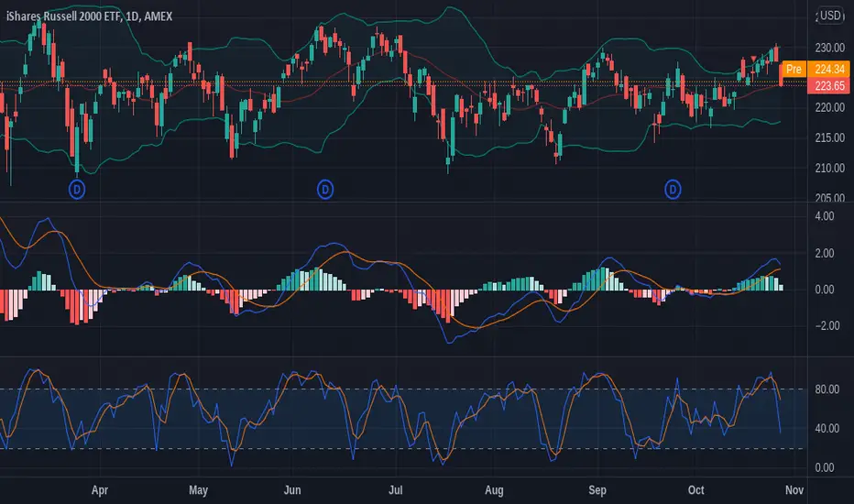Screen dimensions: 854x504
Task: Open the dividend marker before April
Action: pyautogui.click(x=77, y=190)
